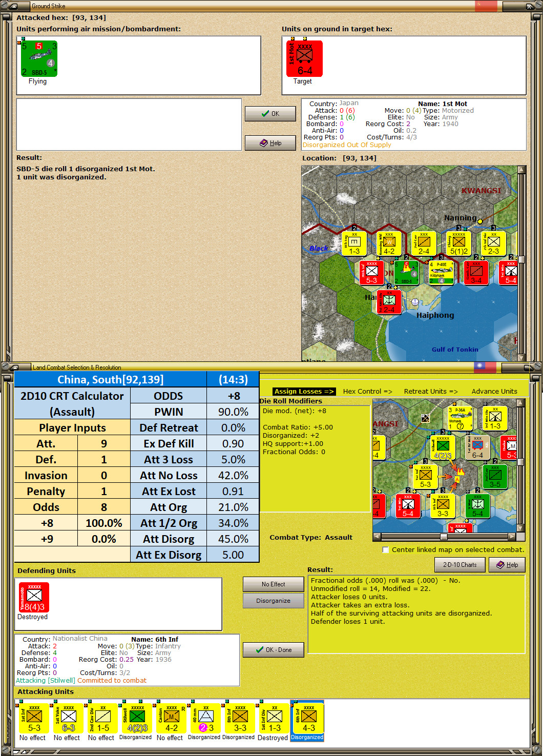The image size is (543, 756).
Task: Select the 1st Inf 5-3 attacking unit
Action: click(x=34, y=718)
